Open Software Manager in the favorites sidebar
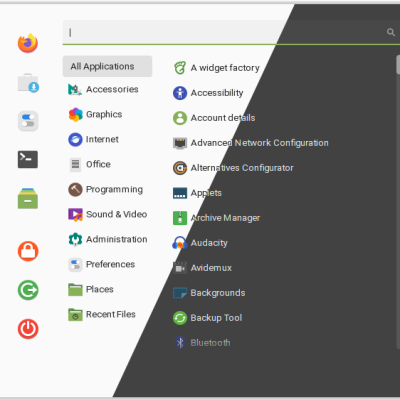400x400 pixels. point(28,83)
